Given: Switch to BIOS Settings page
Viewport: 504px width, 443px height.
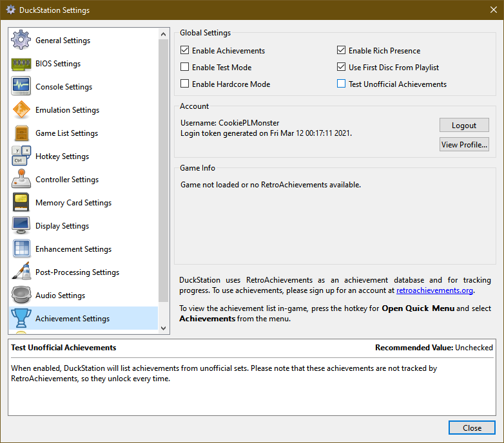Looking at the screenshot, I should click(58, 64).
